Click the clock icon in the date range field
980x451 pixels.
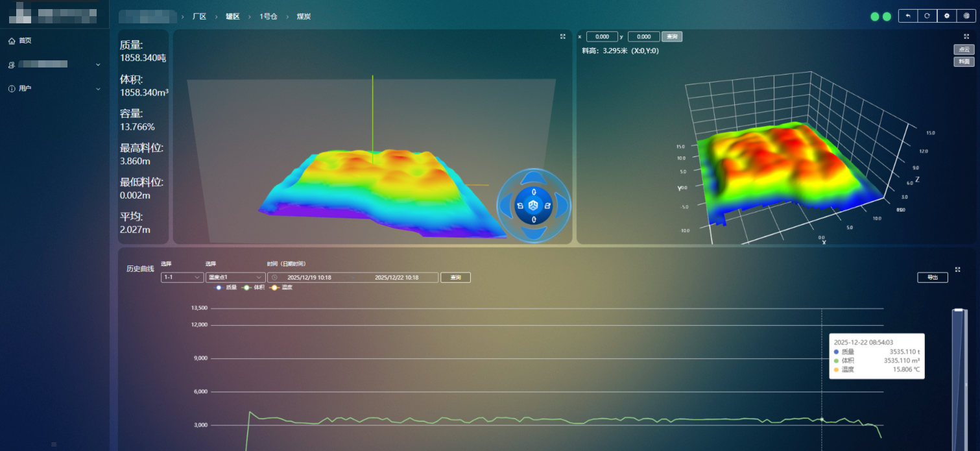coord(274,277)
